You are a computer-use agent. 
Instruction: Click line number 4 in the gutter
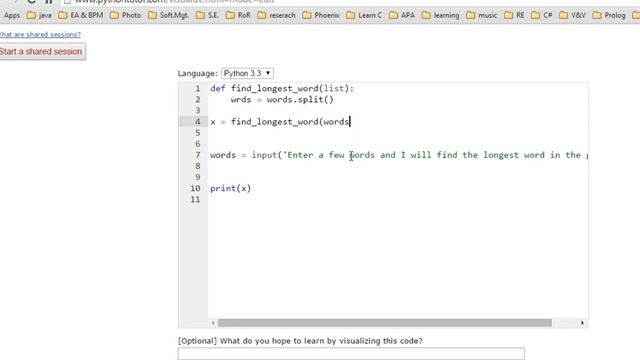coord(198,122)
